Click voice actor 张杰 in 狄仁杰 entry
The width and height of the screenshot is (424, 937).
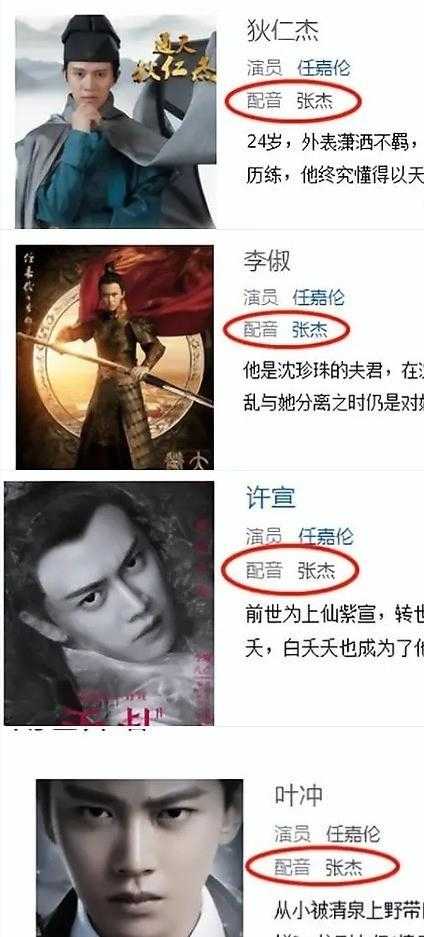pos(315,100)
